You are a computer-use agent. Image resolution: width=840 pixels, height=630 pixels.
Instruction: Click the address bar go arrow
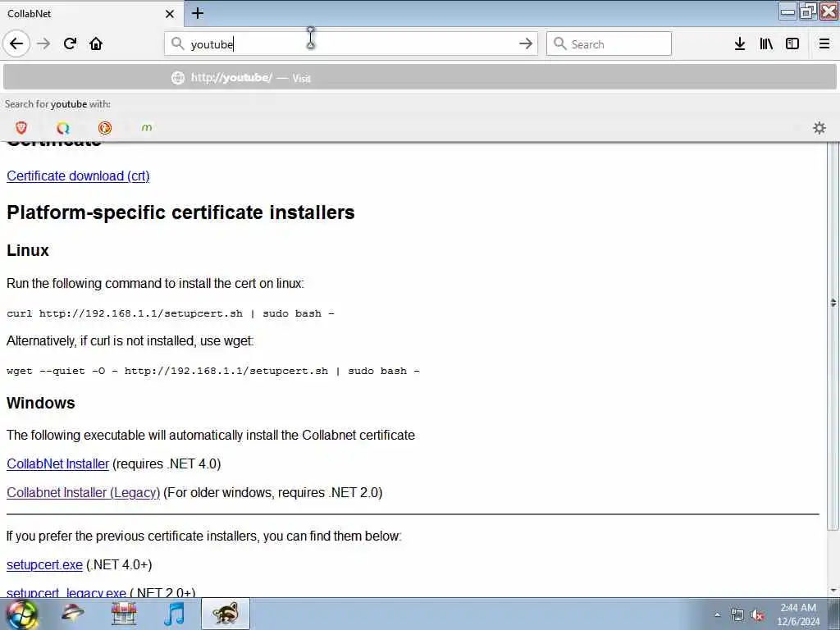point(526,43)
